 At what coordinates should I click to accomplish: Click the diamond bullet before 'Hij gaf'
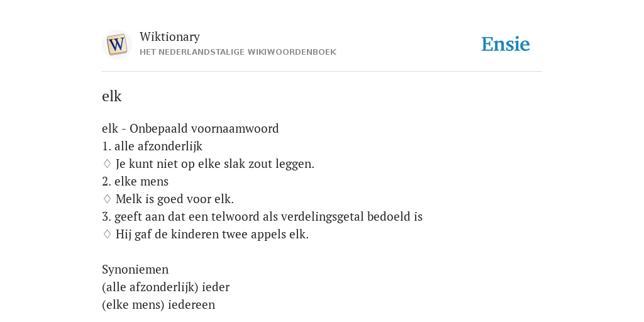107,234
